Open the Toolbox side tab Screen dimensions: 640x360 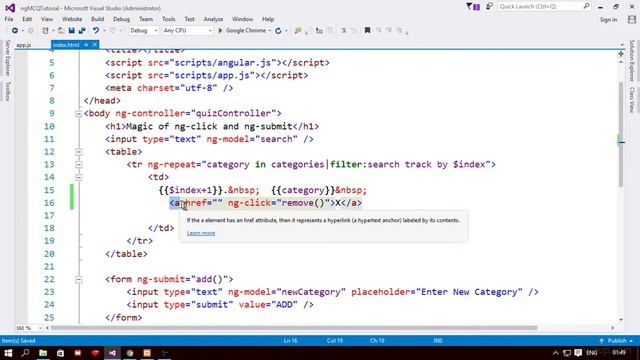coord(7,91)
